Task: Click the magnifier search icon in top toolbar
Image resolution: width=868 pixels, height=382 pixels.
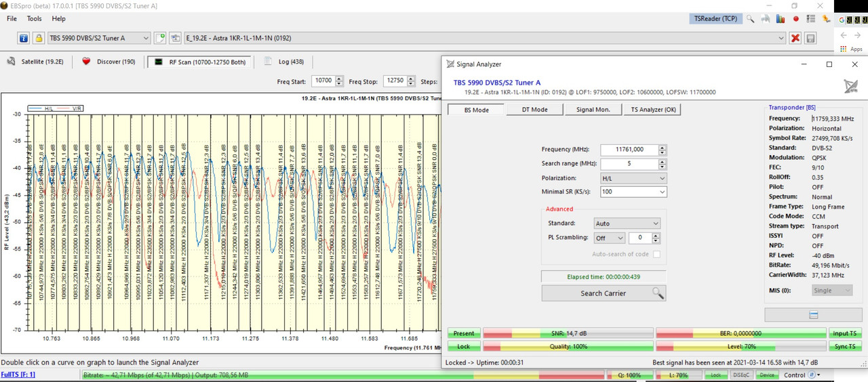Action: [751, 19]
